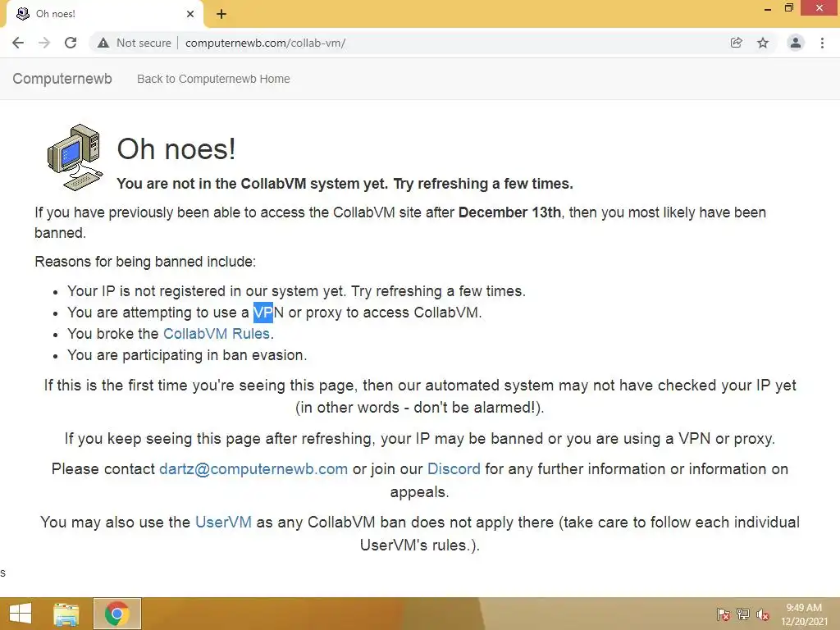Click the Oh noes! heading

tap(176, 149)
